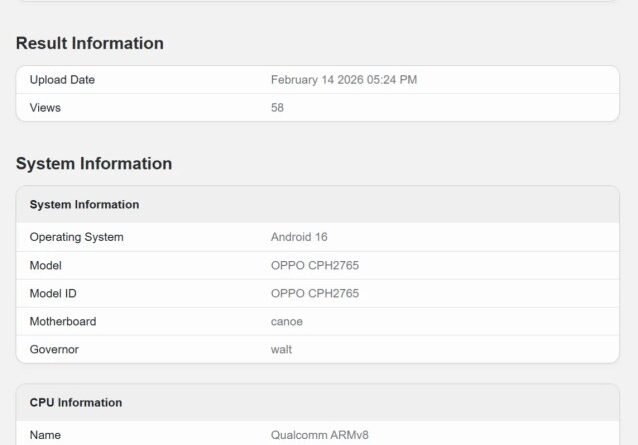Click the large System Information section heading
Screen dimensions: 638x445
tap(94, 163)
